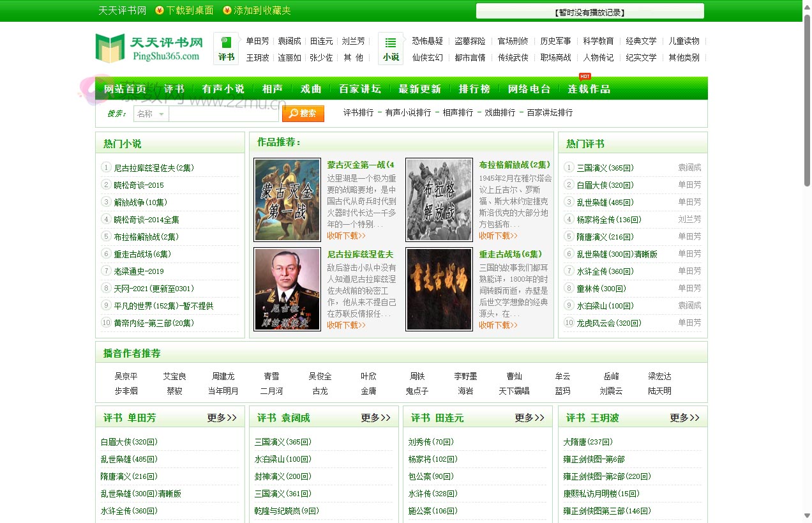
Task: Open the 有声小说 navigation tab
Action: pyautogui.click(x=223, y=89)
